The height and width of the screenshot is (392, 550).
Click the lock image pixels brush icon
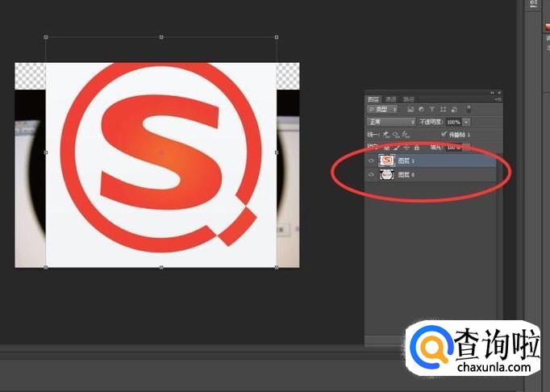point(397,148)
